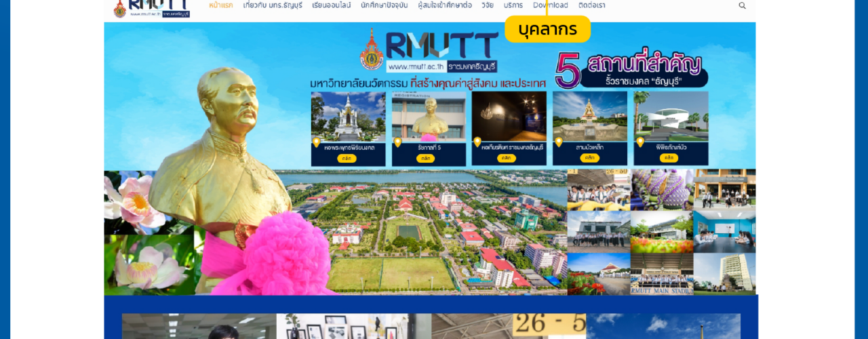The image size is (868, 339).
Task: Open the search magnifier icon
Action: point(742,5)
